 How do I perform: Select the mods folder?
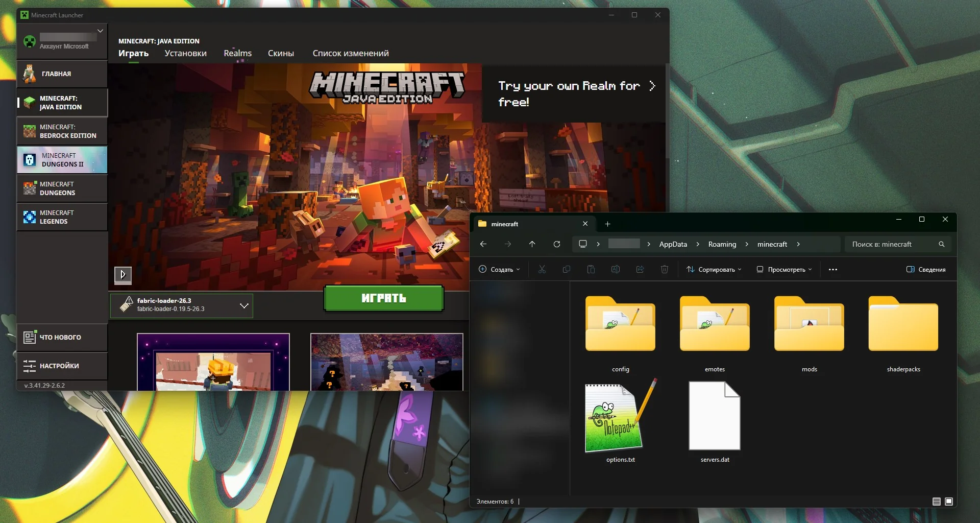tap(809, 335)
